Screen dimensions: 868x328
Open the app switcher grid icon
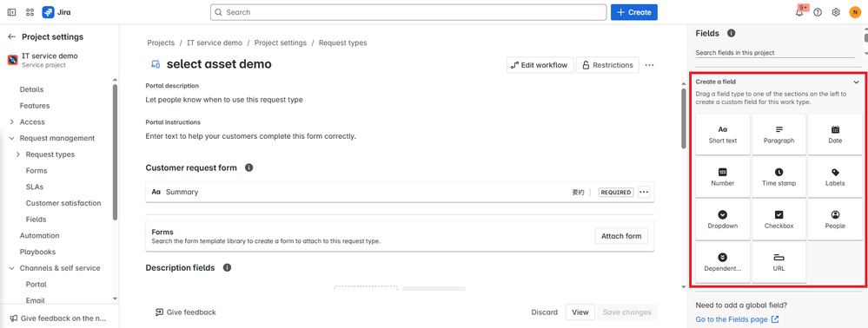30,12
